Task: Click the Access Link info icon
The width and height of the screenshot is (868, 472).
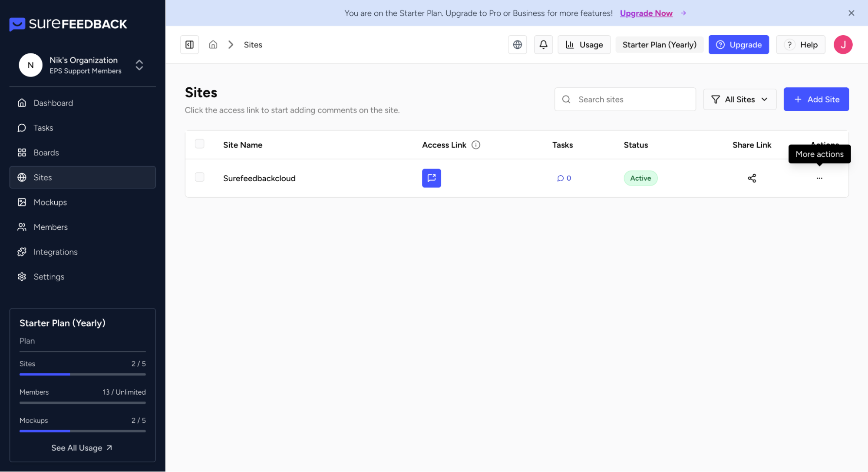Action: point(476,145)
